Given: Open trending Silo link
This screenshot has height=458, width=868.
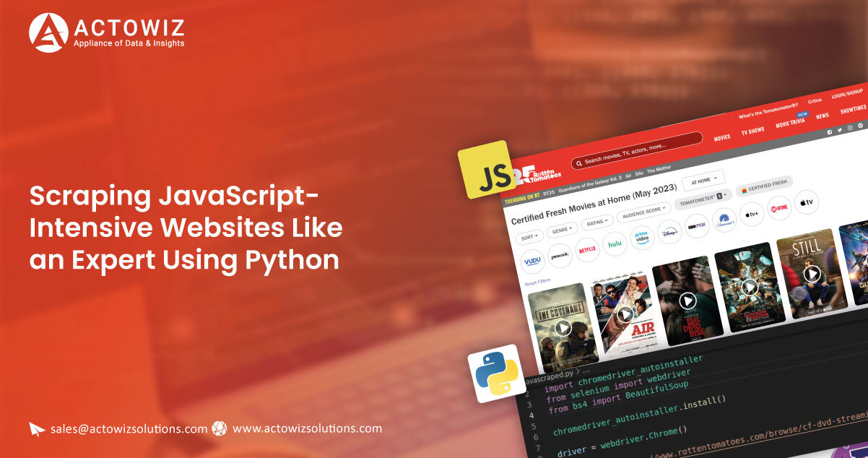Looking at the screenshot, I should click(640, 173).
